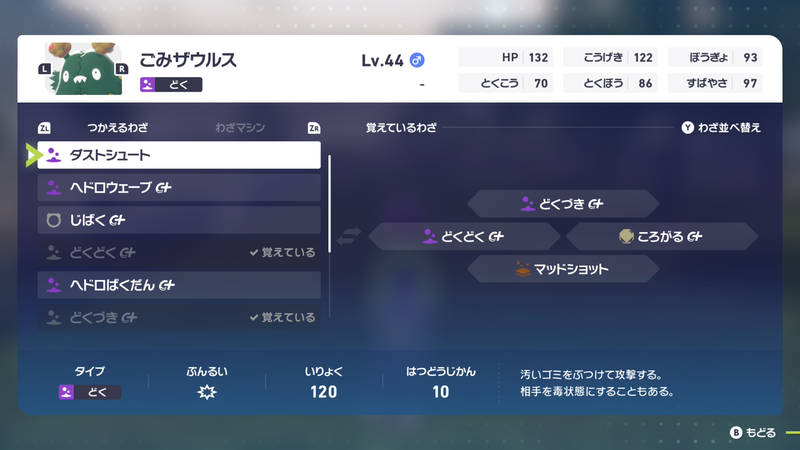Click the male gender symbol icon
800x450 pixels.
pos(418,60)
